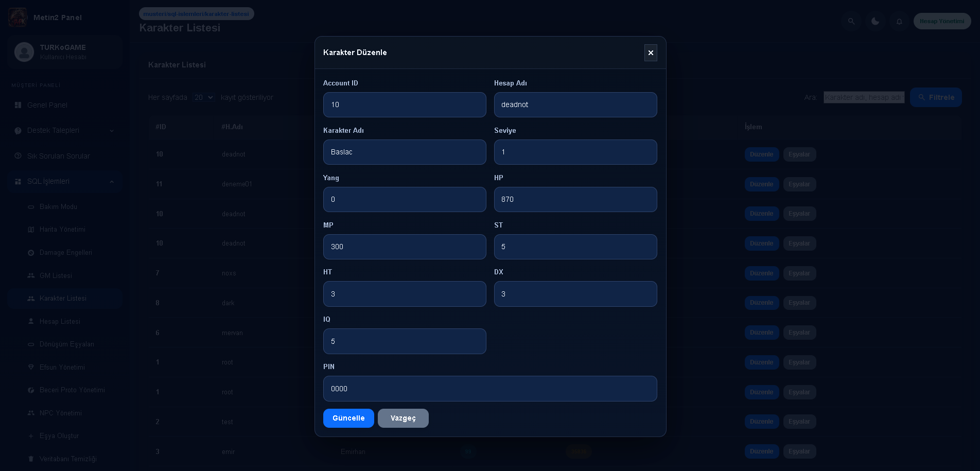This screenshot has width=980, height=471.
Task: Toggle dark mode moon icon
Action: 875,21
